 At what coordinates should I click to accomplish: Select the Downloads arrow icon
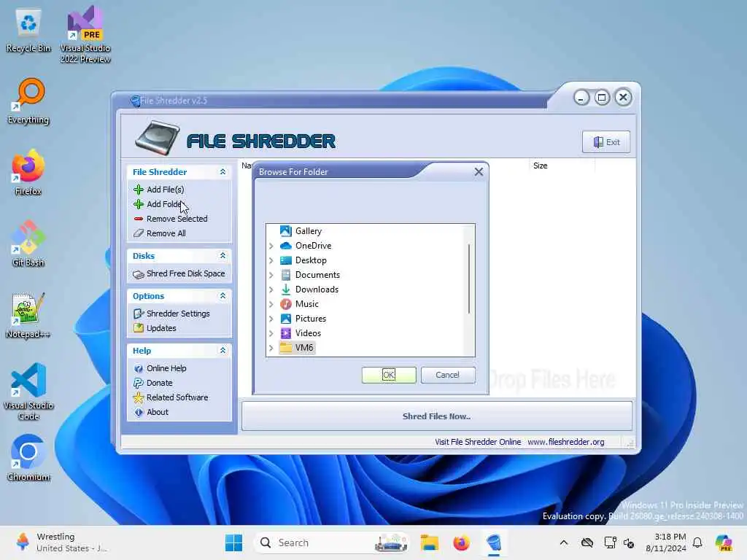pyautogui.click(x=286, y=289)
